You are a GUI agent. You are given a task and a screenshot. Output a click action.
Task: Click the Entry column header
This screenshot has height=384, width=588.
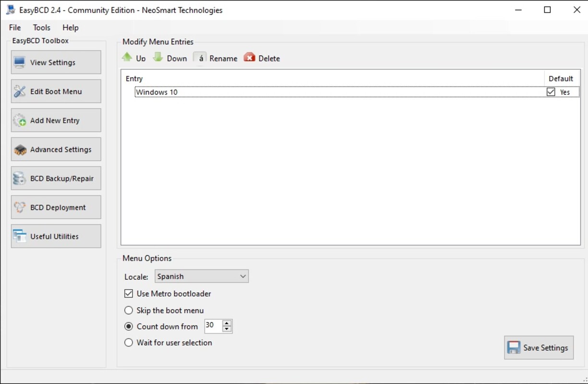(x=332, y=78)
